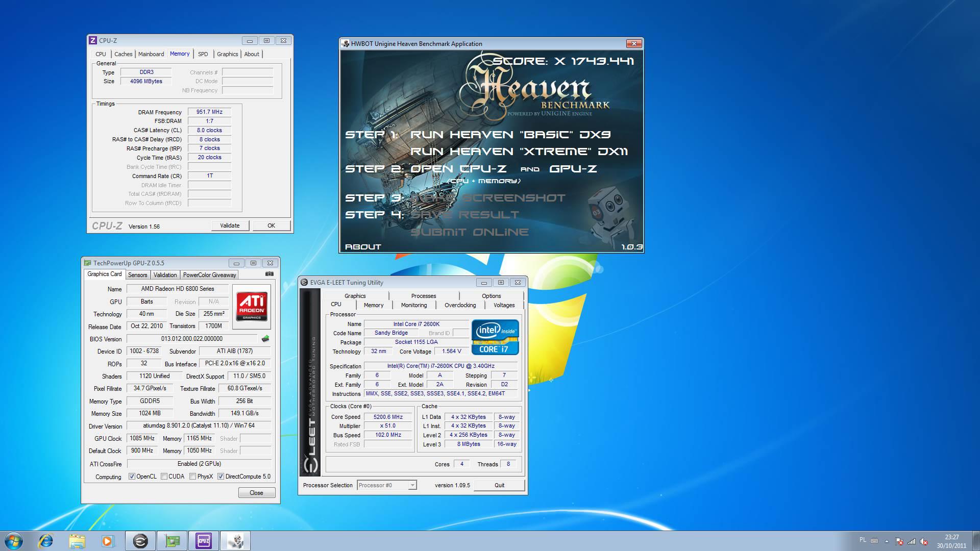980x551 pixels.
Task: Click Save Result in Heaven Benchmark
Action: click(464, 215)
